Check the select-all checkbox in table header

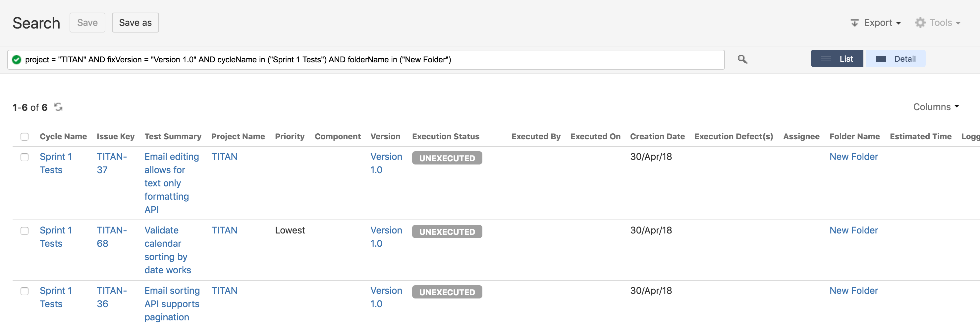coord(24,136)
